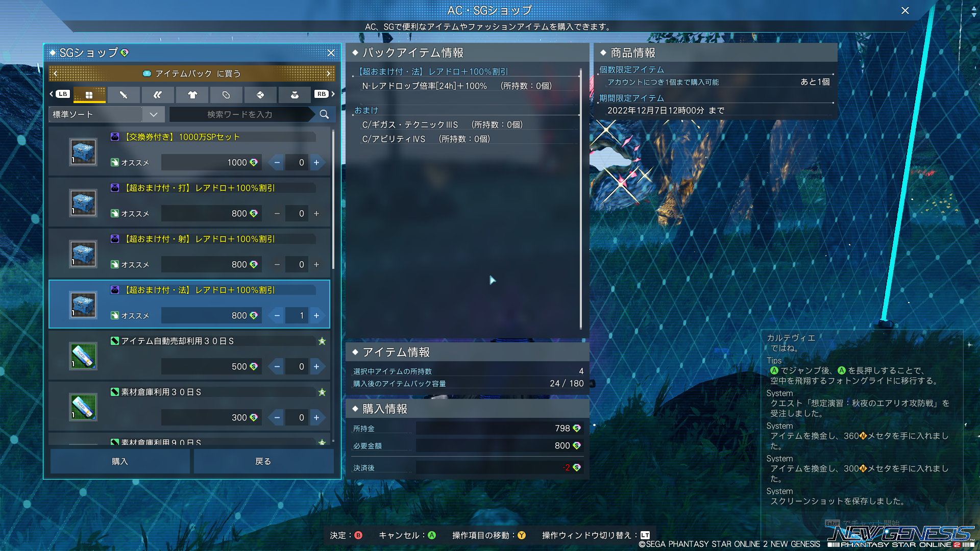Image resolution: width=980 pixels, height=551 pixels.
Task: Increase quantity of 1000万SPセット
Action: [316, 162]
